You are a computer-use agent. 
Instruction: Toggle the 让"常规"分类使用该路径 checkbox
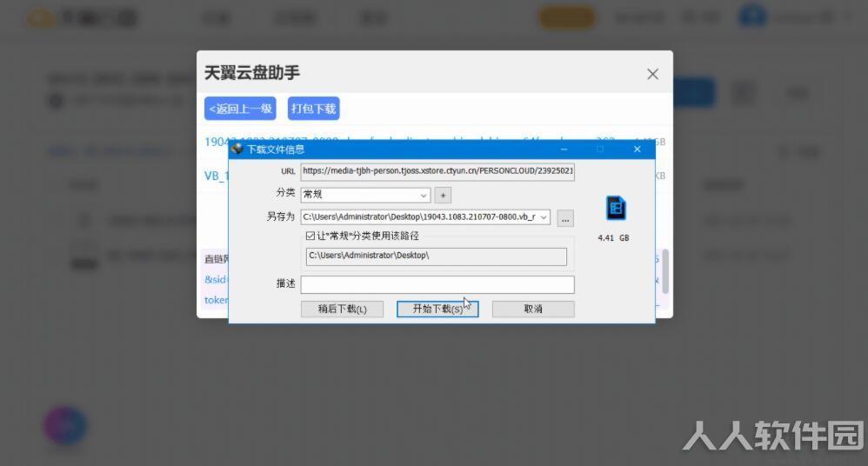click(310, 236)
